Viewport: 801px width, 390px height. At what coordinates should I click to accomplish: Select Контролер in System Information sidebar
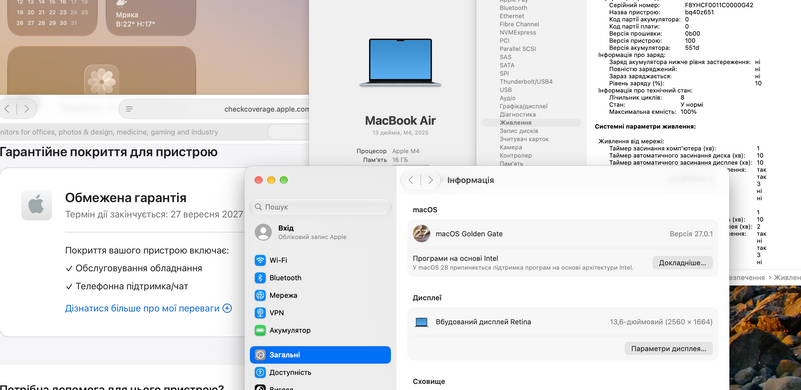(515, 155)
